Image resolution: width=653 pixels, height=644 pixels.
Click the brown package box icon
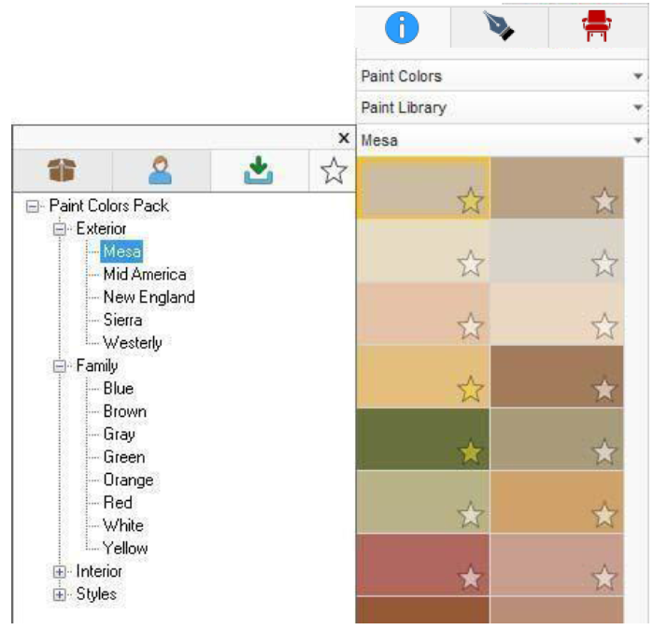pyautogui.click(x=62, y=170)
